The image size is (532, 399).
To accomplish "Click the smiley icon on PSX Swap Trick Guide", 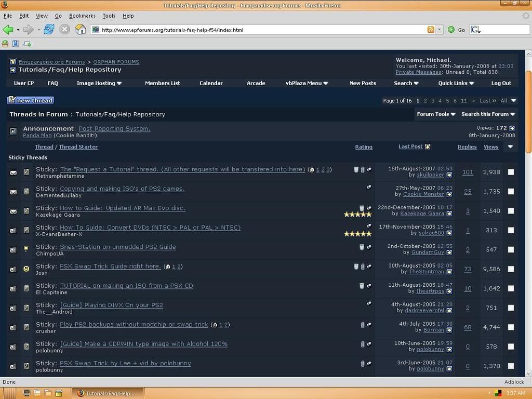I will click(x=26, y=269).
